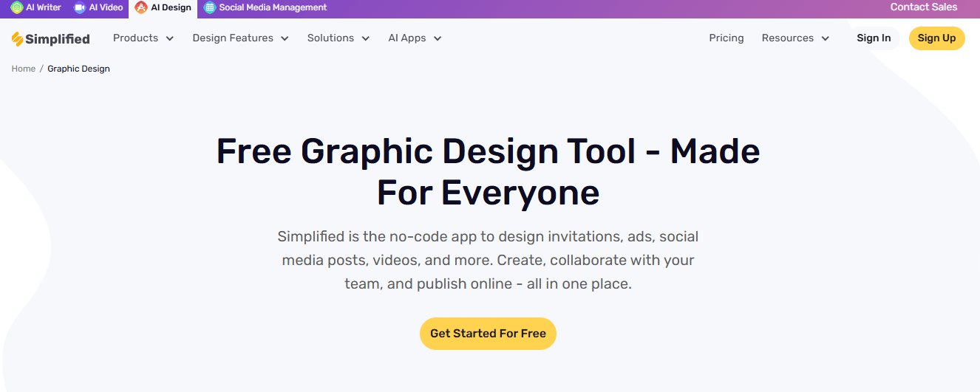Screen dimensions: 980x392
Task: Click the 'Free Graphic Design Tool' headline
Action: point(488,172)
